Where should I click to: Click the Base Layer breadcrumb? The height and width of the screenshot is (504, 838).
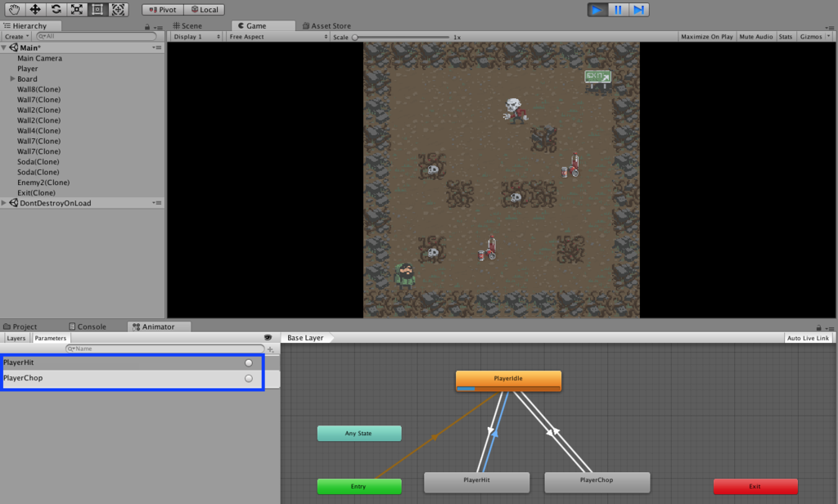305,338
